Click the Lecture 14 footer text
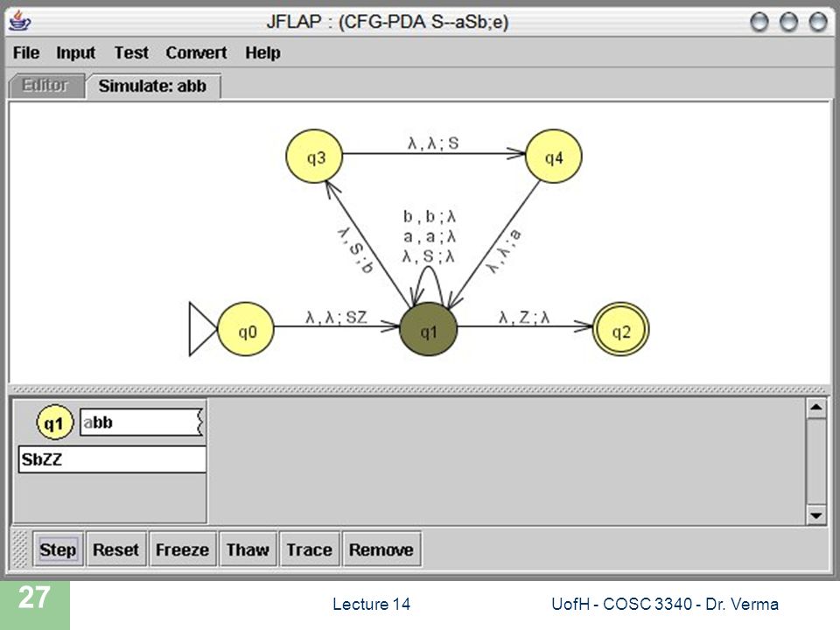Viewport: 840px width, 630px height. [371, 605]
